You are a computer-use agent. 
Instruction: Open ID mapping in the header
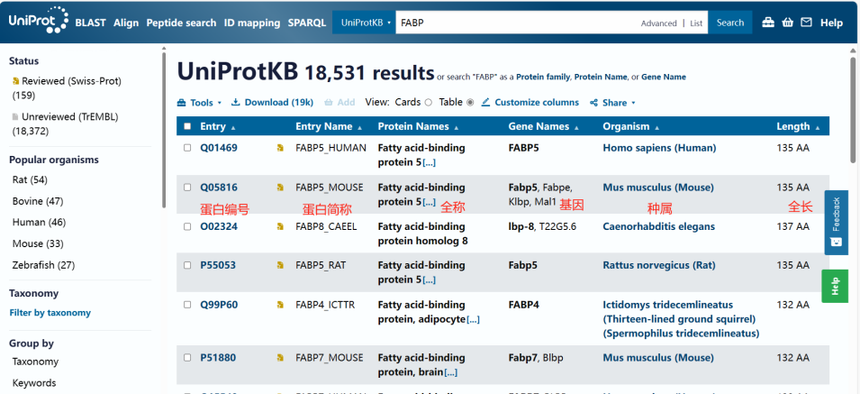pyautogui.click(x=252, y=23)
